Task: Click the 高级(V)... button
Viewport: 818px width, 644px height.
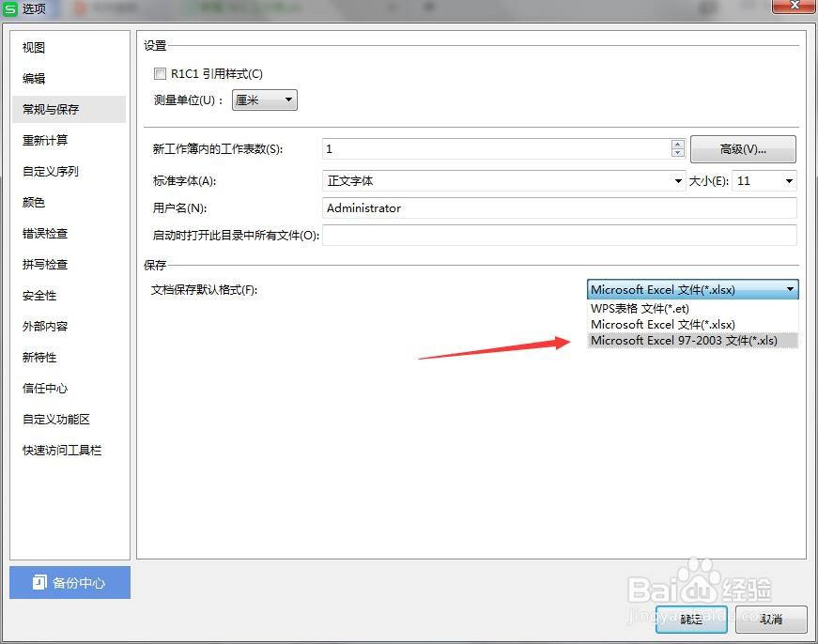Action: coord(743,149)
